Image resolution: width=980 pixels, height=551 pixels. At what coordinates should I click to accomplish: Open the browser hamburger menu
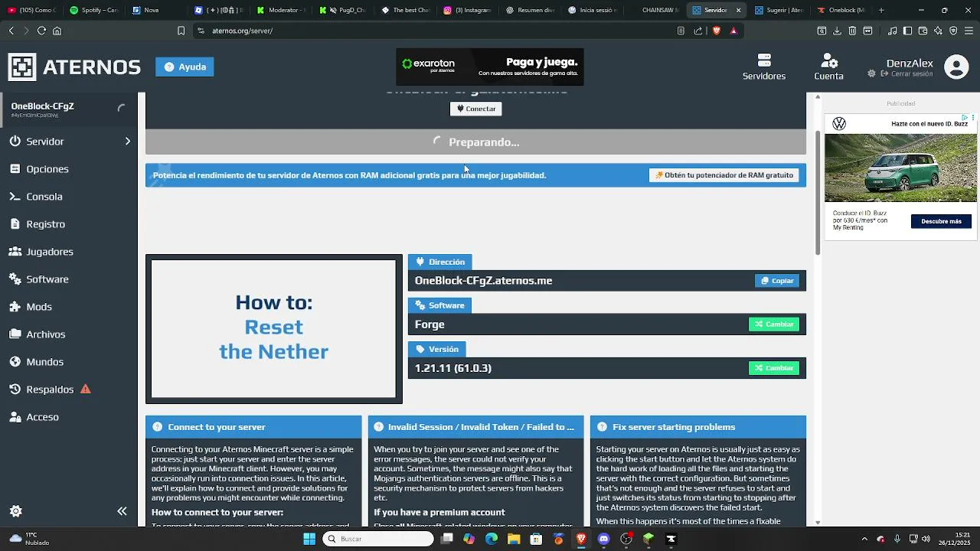point(969,31)
